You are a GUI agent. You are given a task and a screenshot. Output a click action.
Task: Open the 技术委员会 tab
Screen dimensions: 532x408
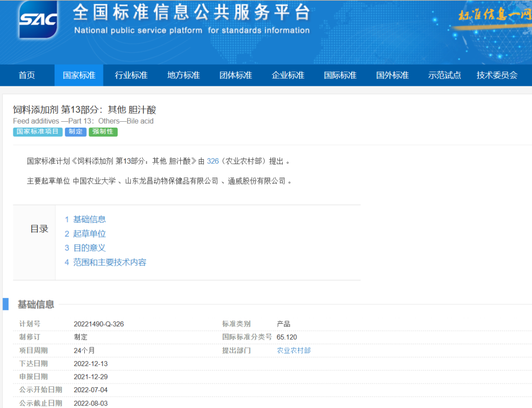[497, 75]
